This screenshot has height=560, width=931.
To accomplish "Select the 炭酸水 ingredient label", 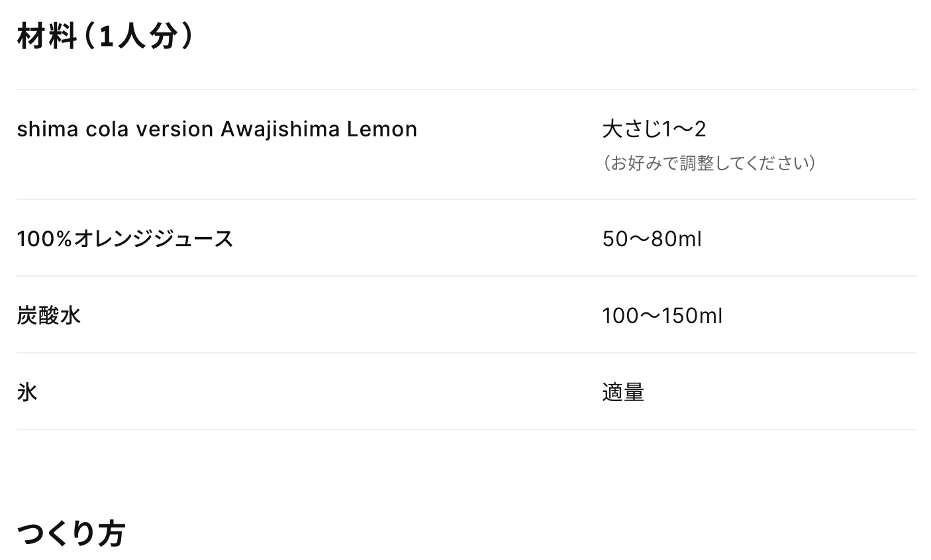I will point(49,315).
